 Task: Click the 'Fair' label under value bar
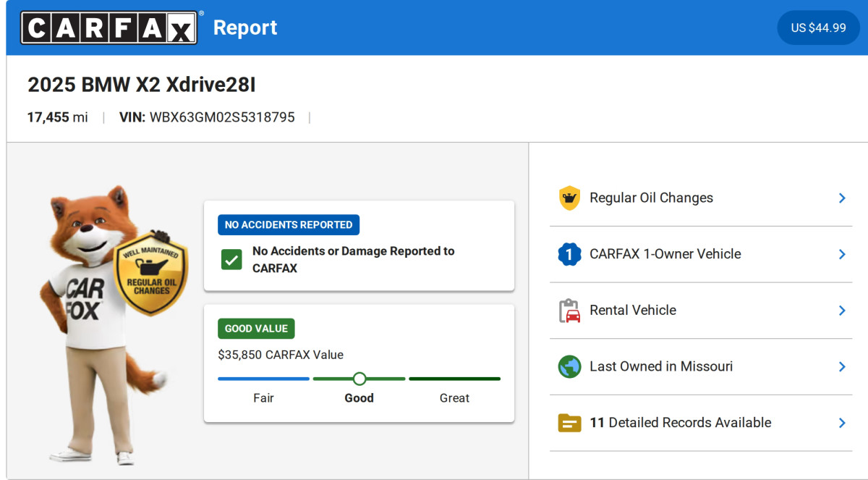[263, 398]
